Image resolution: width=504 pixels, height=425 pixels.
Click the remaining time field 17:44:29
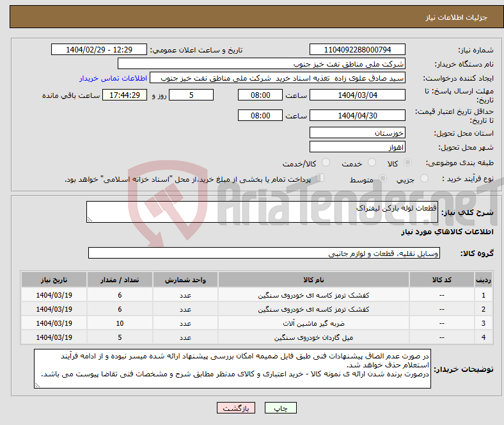click(x=125, y=95)
